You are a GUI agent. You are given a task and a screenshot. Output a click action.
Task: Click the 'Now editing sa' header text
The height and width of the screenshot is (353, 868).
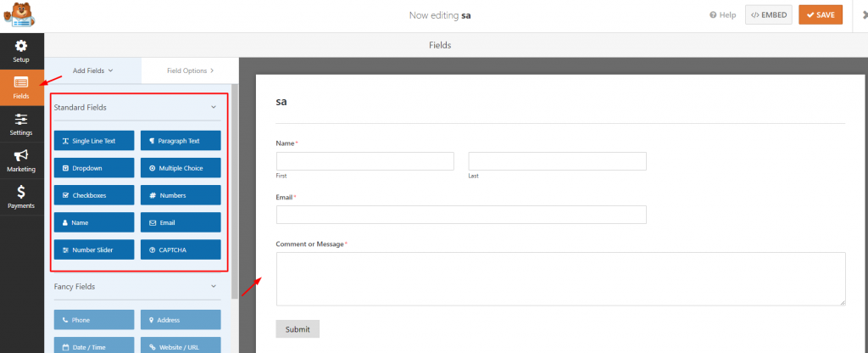coord(440,15)
